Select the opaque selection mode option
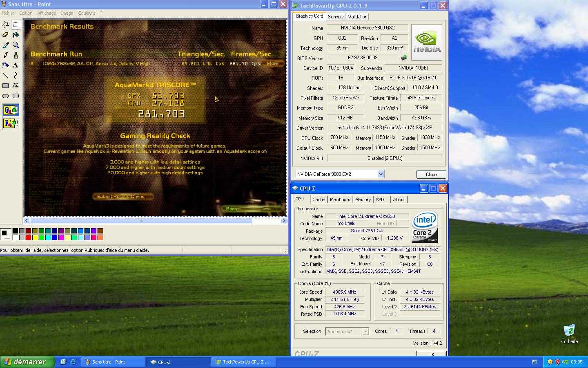Viewport: 588px width, 368px height. tap(11, 110)
